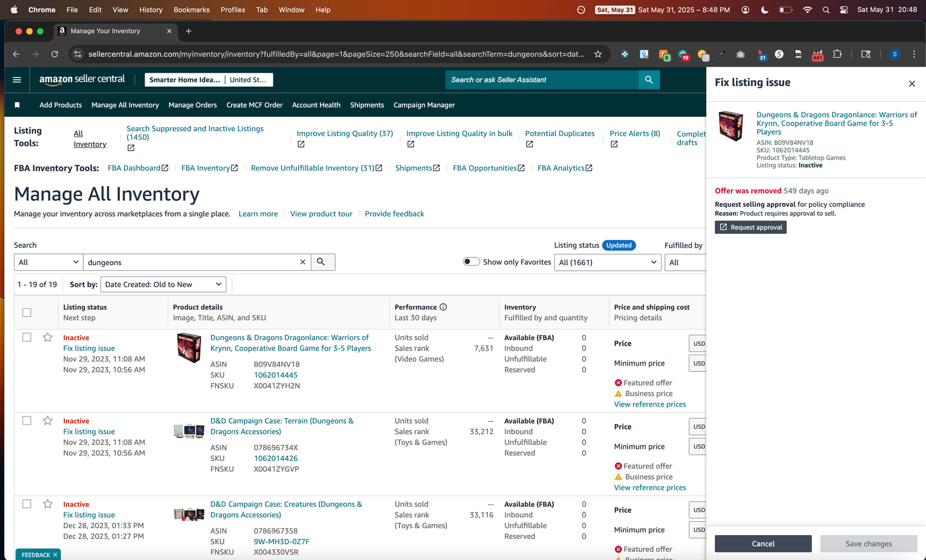Click the Learn more link

click(x=258, y=214)
